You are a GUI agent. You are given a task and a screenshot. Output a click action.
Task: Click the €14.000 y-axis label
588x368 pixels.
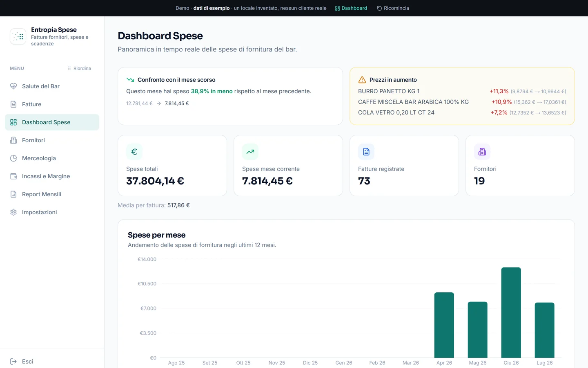[147, 259]
